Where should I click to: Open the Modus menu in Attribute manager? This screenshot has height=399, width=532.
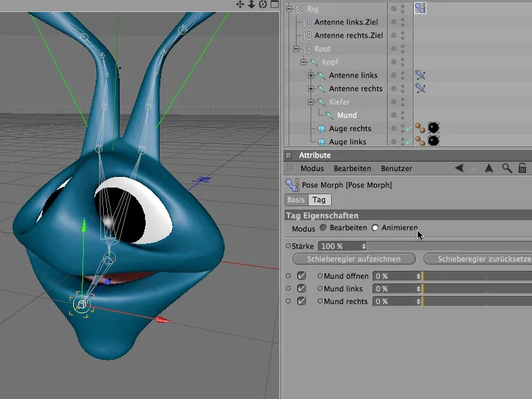click(x=312, y=168)
